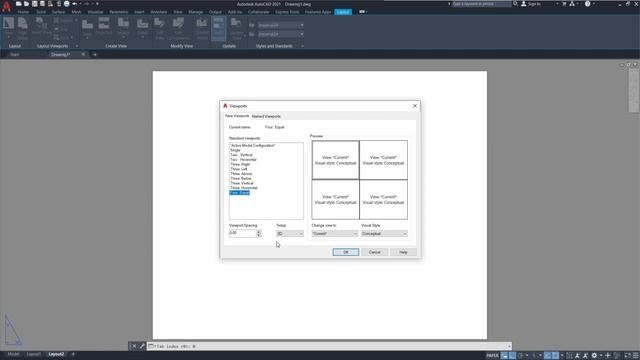Add a new drawing tab with plus icon
Viewport: 640px width, 360px height.
click(95, 54)
